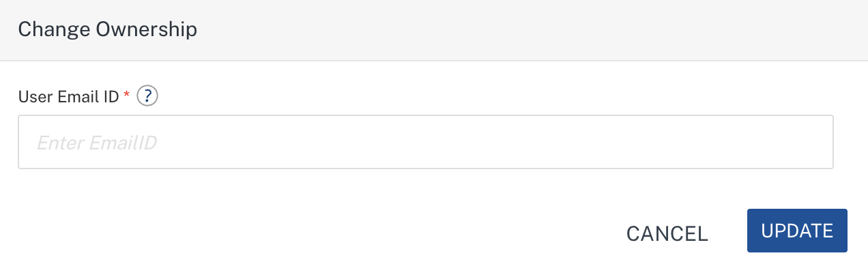This screenshot has width=868, height=277.
Task: Click the Change Ownership heading text
Action: [x=108, y=30]
